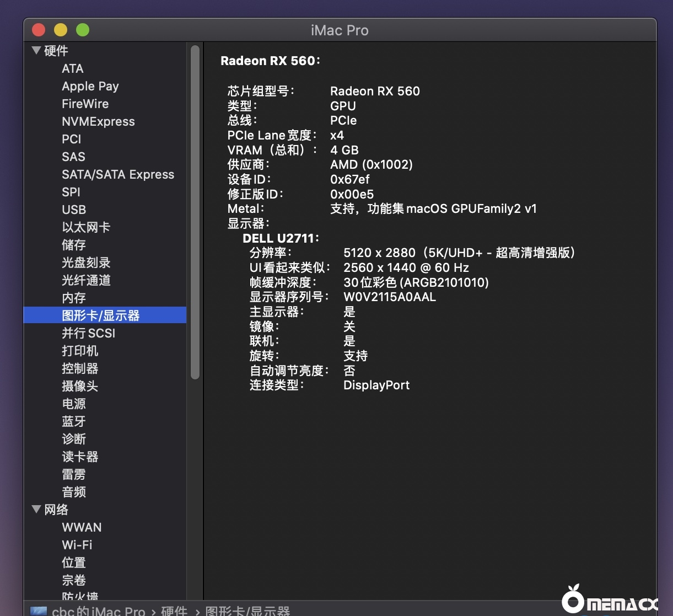Viewport: 673px width, 616px height.
Task: Select FireWire in the sidebar
Action: click(85, 104)
